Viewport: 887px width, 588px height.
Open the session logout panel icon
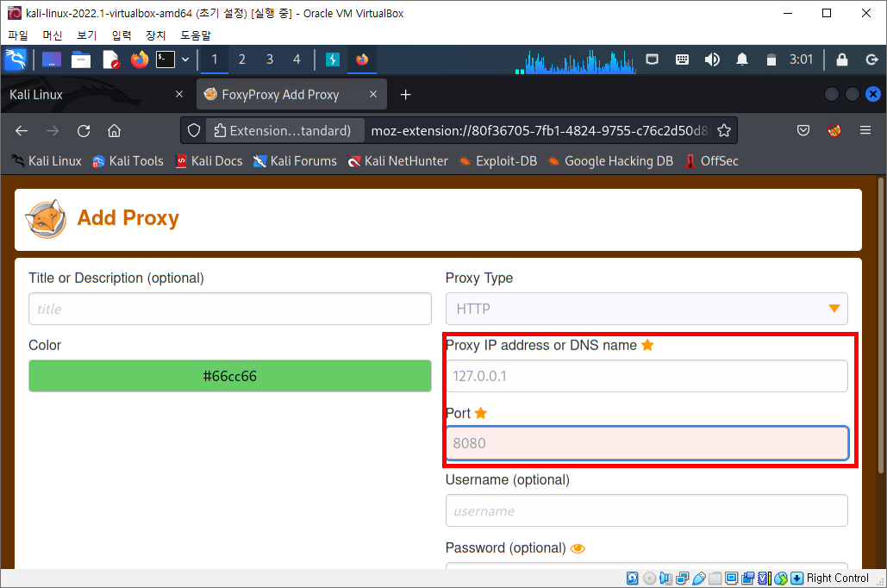[x=871, y=59]
